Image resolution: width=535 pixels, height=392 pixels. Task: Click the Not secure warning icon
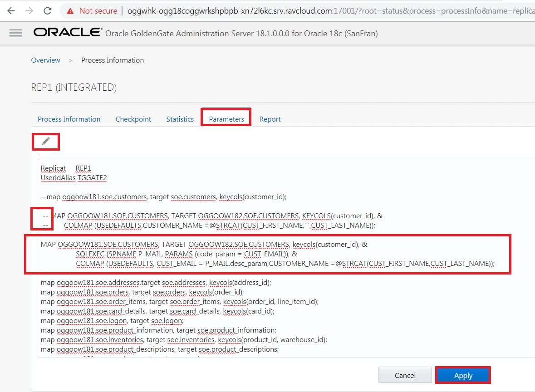pyautogui.click(x=70, y=11)
